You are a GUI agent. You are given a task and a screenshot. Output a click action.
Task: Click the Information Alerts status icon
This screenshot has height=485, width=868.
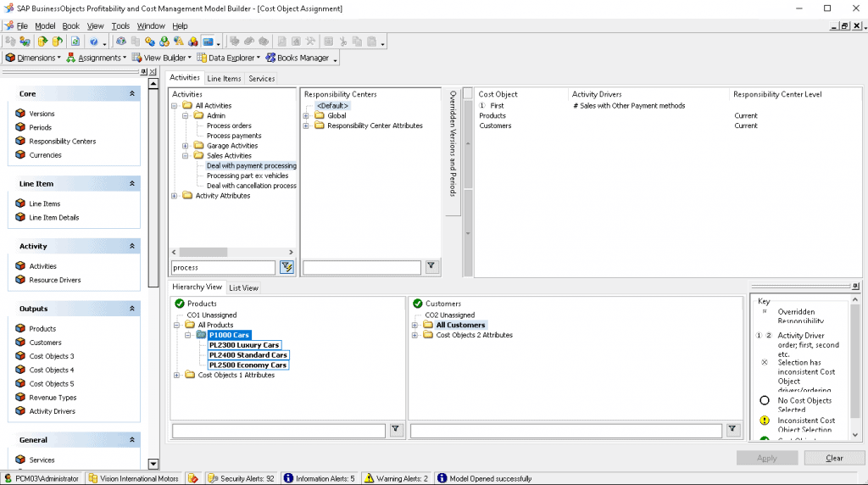click(x=288, y=478)
